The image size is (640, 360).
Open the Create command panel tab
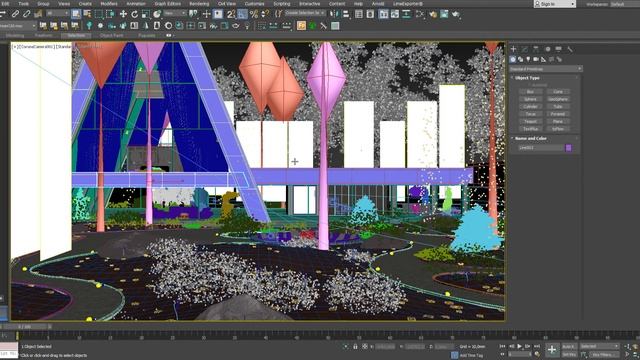pos(513,49)
